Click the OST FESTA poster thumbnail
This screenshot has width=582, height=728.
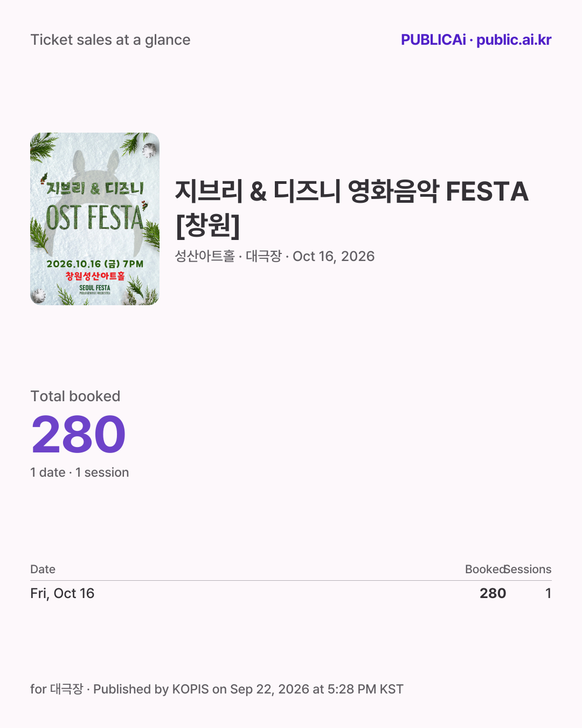(x=95, y=219)
